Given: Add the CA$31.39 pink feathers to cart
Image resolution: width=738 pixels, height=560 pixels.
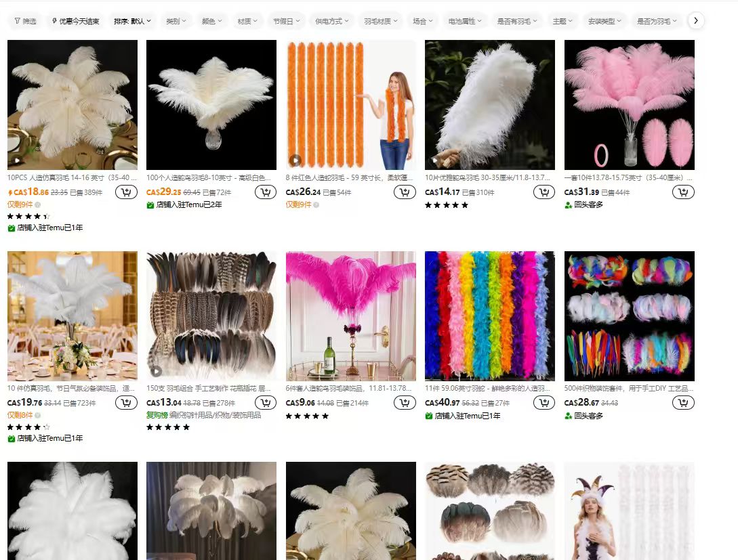Looking at the screenshot, I should click(683, 192).
